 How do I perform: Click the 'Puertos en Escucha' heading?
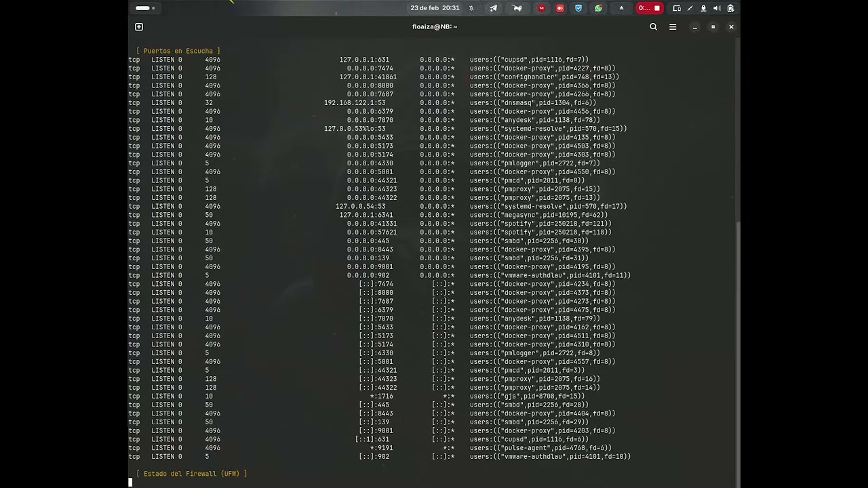178,51
